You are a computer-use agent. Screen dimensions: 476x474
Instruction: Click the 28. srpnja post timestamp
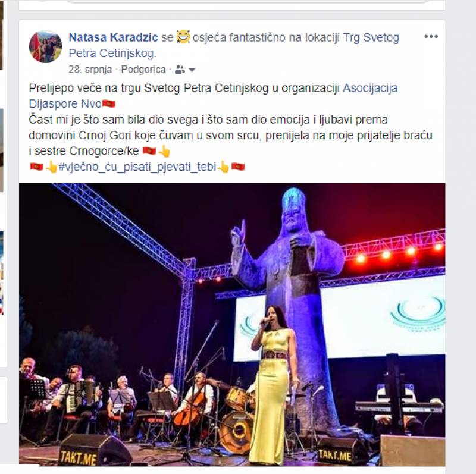tap(90, 70)
